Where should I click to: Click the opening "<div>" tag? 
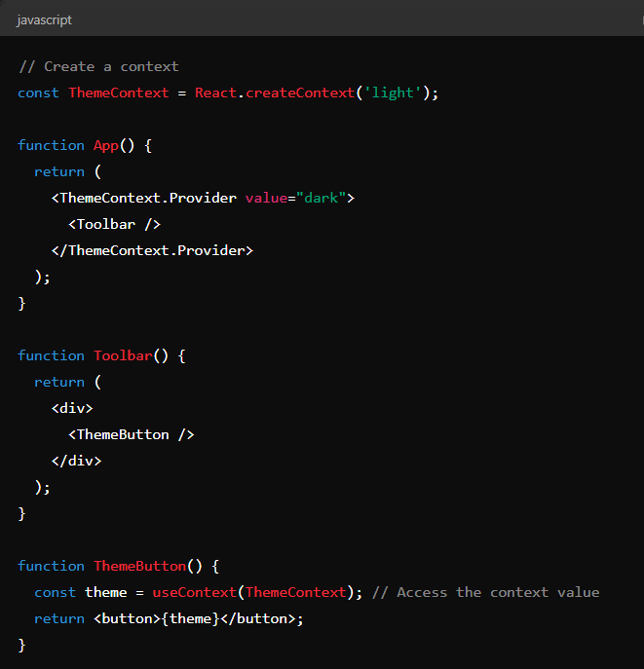(x=72, y=409)
